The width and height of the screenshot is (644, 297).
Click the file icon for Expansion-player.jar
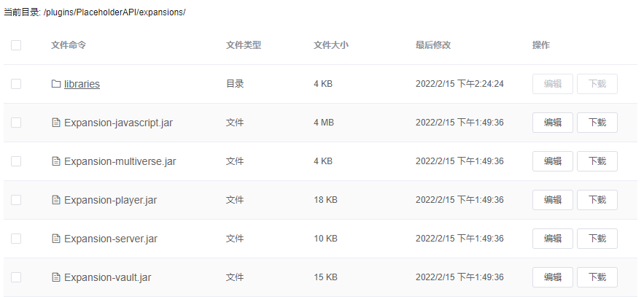56,200
